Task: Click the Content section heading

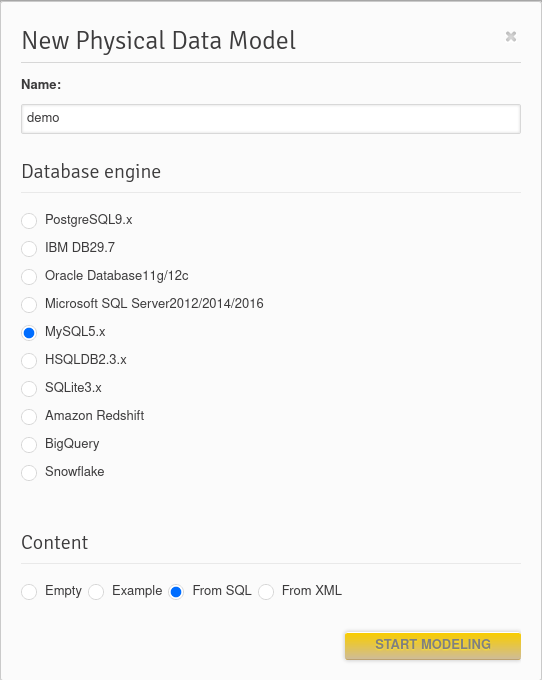Action: pos(55,543)
